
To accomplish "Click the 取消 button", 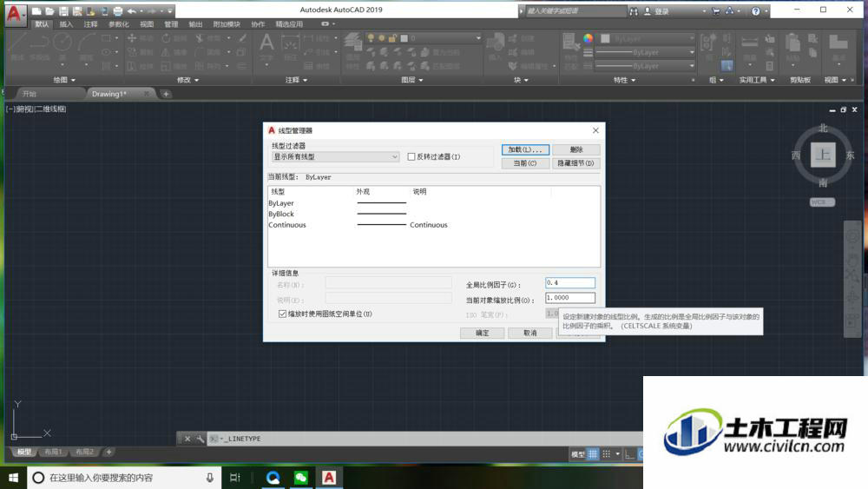I will 530,333.
